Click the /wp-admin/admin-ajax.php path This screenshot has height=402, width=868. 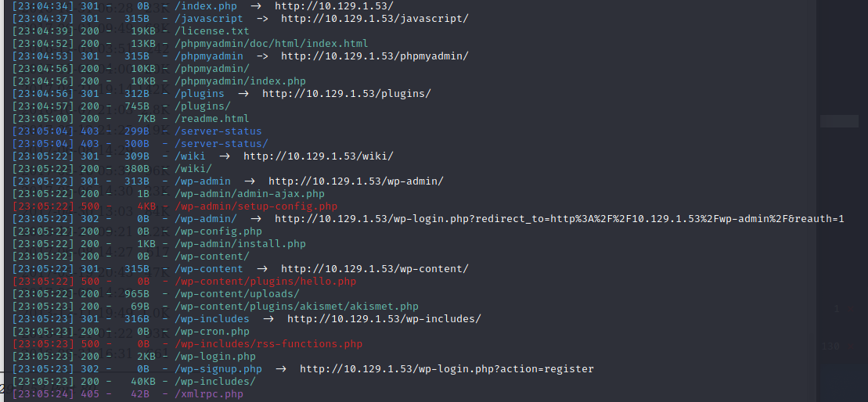click(249, 193)
